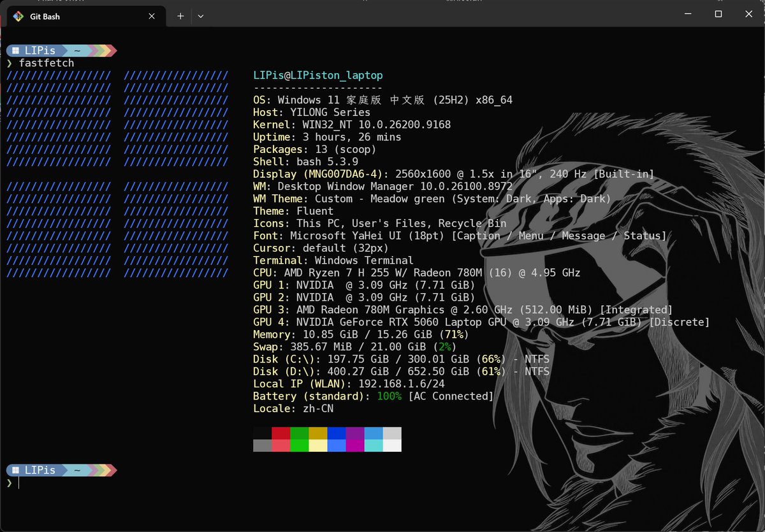Click the 'Theme: Fluent' line

click(x=293, y=211)
